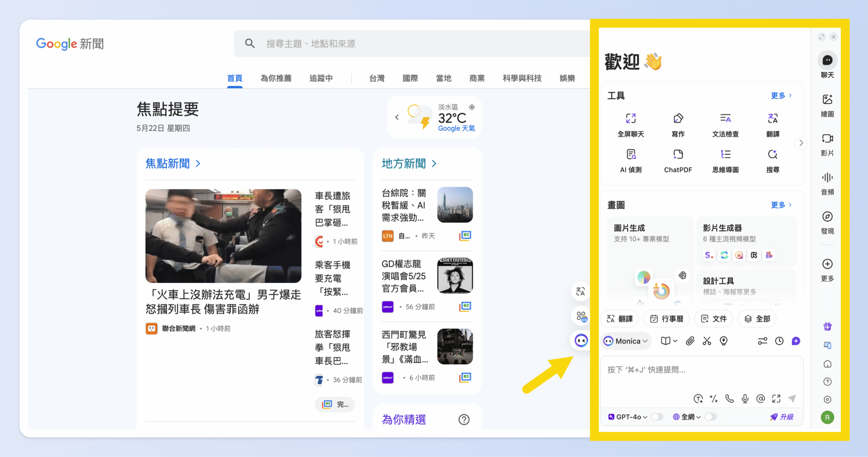Click the phone call icon in input box
Image resolution: width=868 pixels, height=457 pixels.
729,399
